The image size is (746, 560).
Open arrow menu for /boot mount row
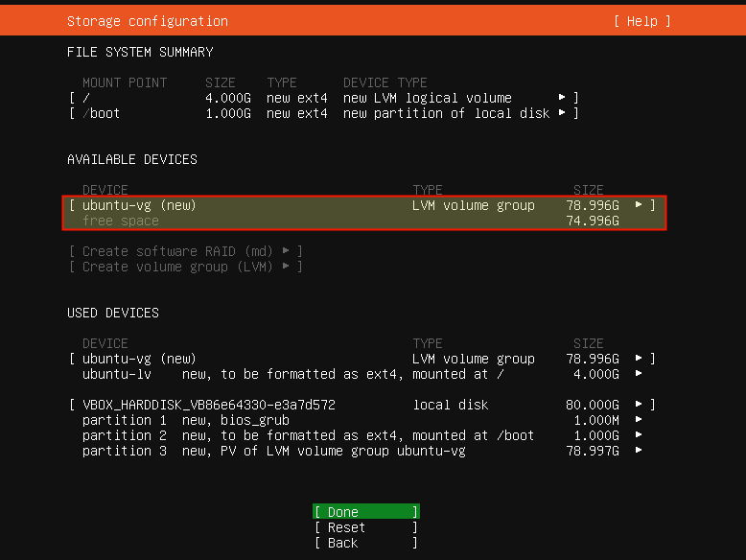click(x=562, y=113)
